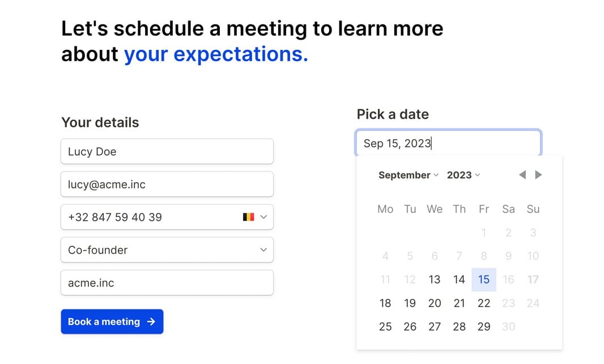Select September 15 in the calendar
Image resolution: width=604 pixels, height=364 pixels.
(x=484, y=279)
